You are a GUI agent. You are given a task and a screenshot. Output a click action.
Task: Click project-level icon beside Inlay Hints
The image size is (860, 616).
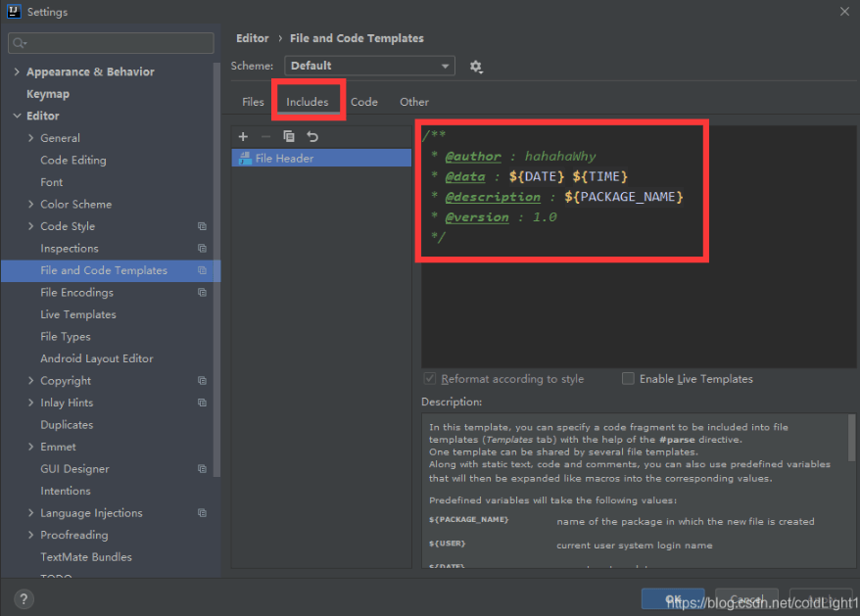click(x=202, y=403)
